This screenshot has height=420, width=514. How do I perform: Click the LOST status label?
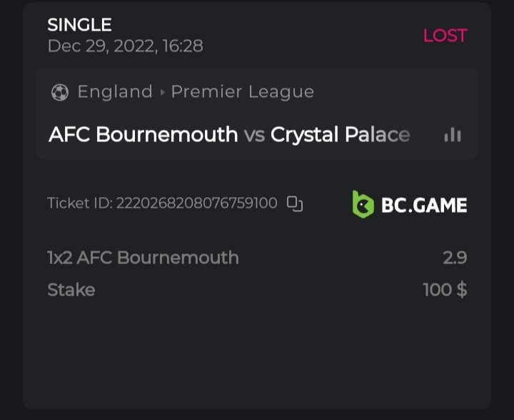tap(445, 36)
